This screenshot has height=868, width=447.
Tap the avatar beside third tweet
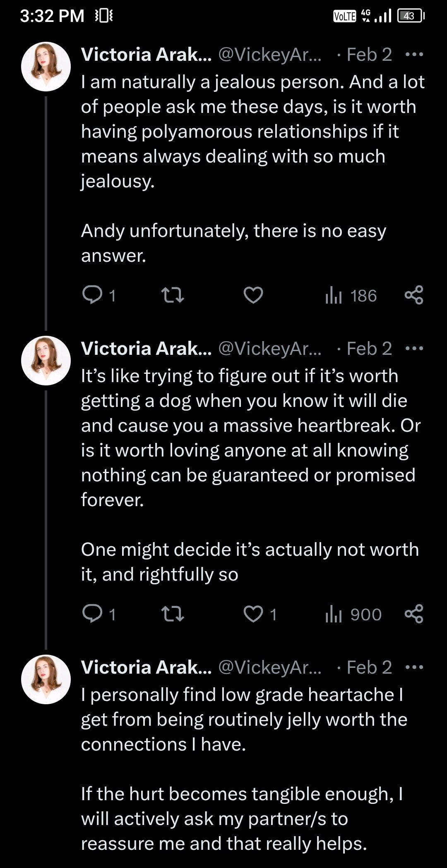click(46, 679)
